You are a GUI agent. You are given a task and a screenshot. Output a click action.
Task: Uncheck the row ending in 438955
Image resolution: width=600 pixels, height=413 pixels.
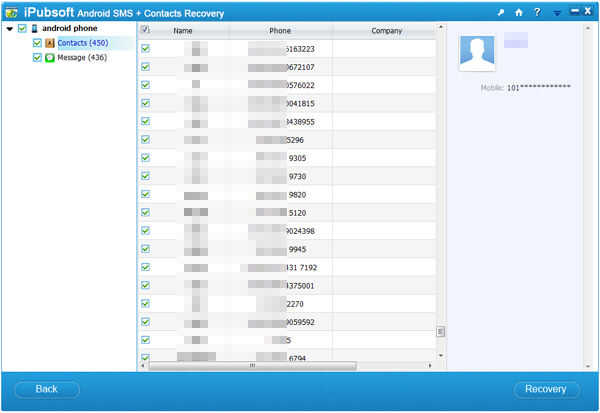point(145,121)
